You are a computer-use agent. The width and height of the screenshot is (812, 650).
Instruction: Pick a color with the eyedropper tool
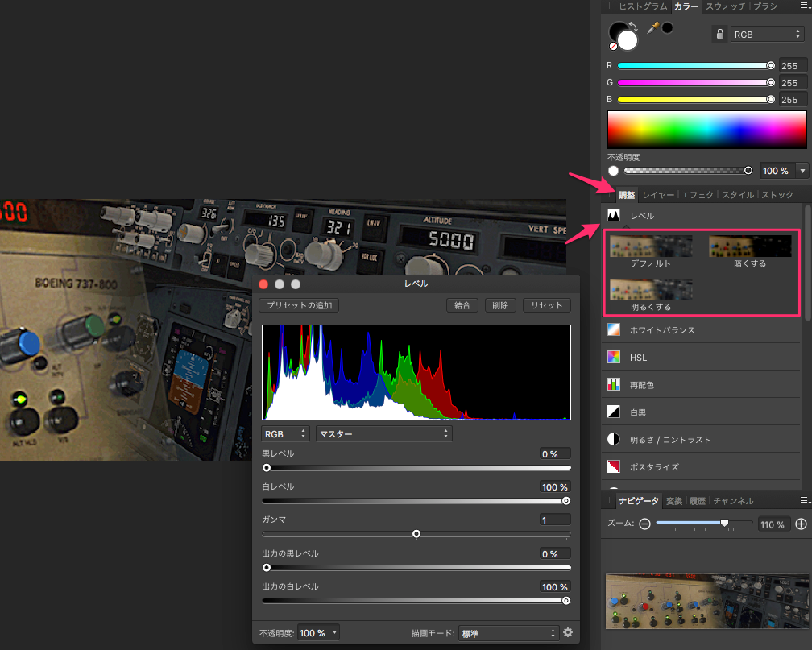(x=653, y=27)
